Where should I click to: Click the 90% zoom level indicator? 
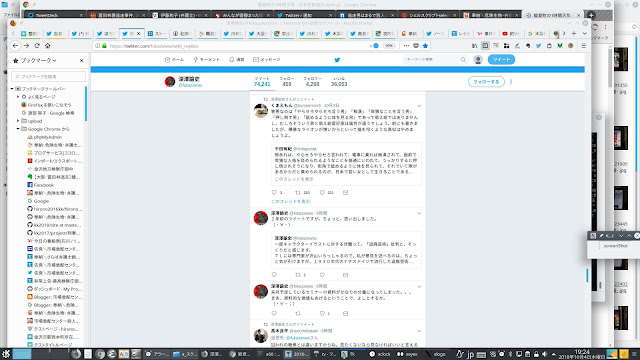tap(389, 46)
